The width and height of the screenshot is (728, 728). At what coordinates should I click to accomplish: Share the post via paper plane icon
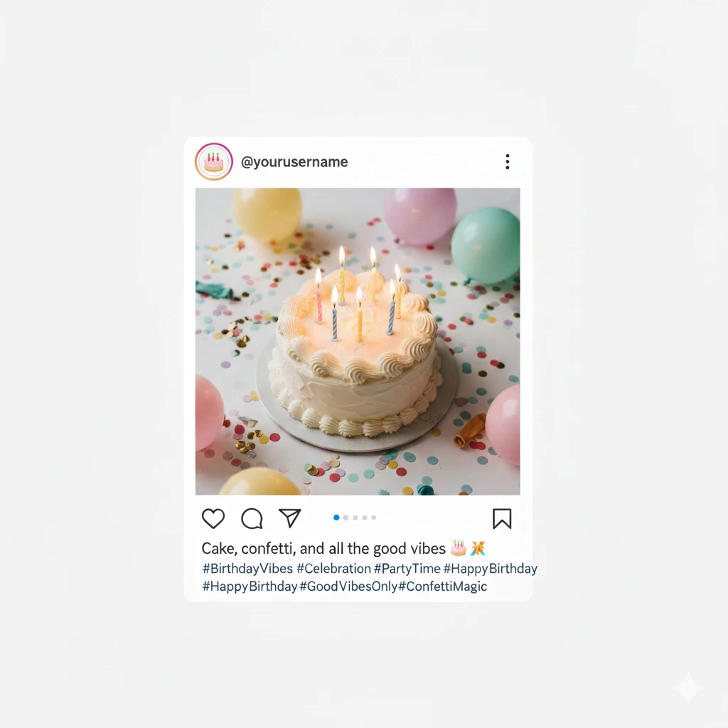click(x=290, y=518)
